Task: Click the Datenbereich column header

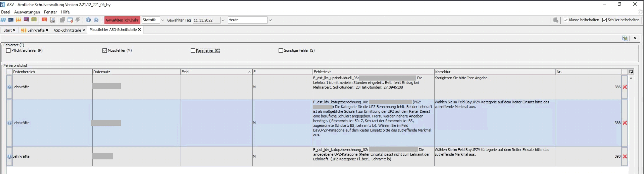Action: 52,72
